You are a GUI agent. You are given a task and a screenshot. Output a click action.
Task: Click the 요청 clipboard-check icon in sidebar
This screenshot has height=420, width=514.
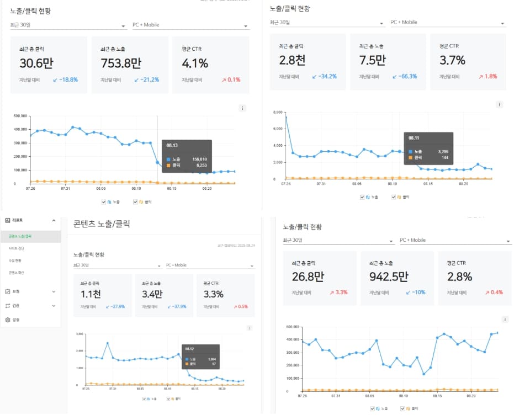coord(8,291)
